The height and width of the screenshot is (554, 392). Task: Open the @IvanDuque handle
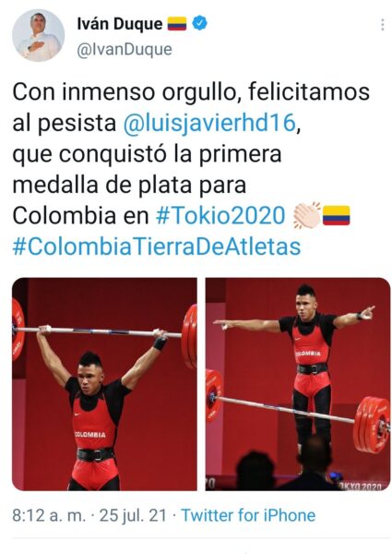point(125,49)
